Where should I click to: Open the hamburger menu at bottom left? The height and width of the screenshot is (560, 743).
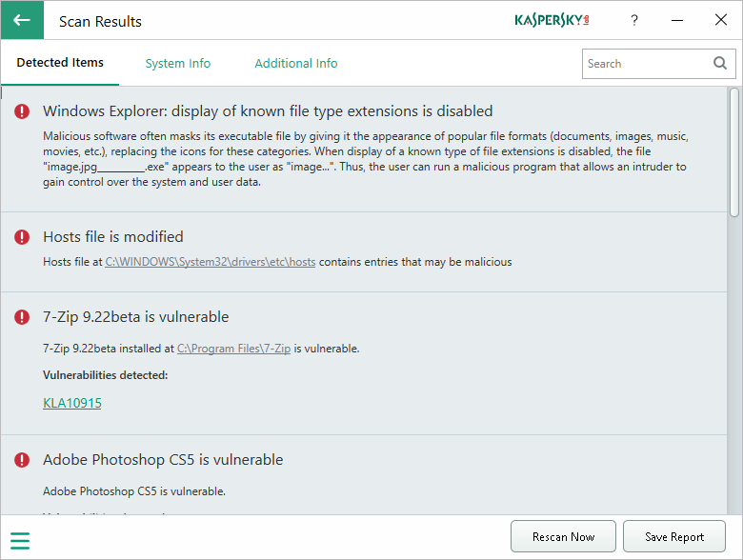pos(20,541)
